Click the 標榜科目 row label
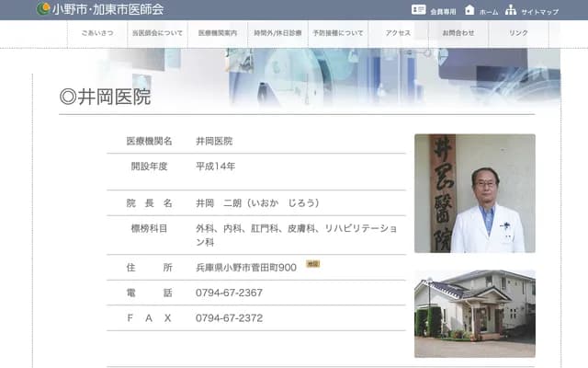Image resolution: width=588 pixels, height=368 pixels. point(149,228)
